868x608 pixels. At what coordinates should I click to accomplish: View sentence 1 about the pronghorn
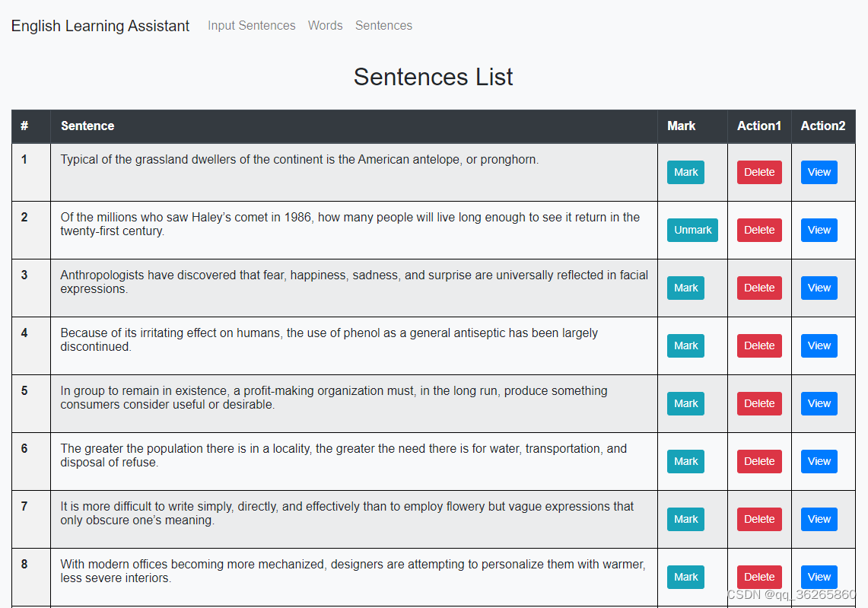click(x=819, y=172)
